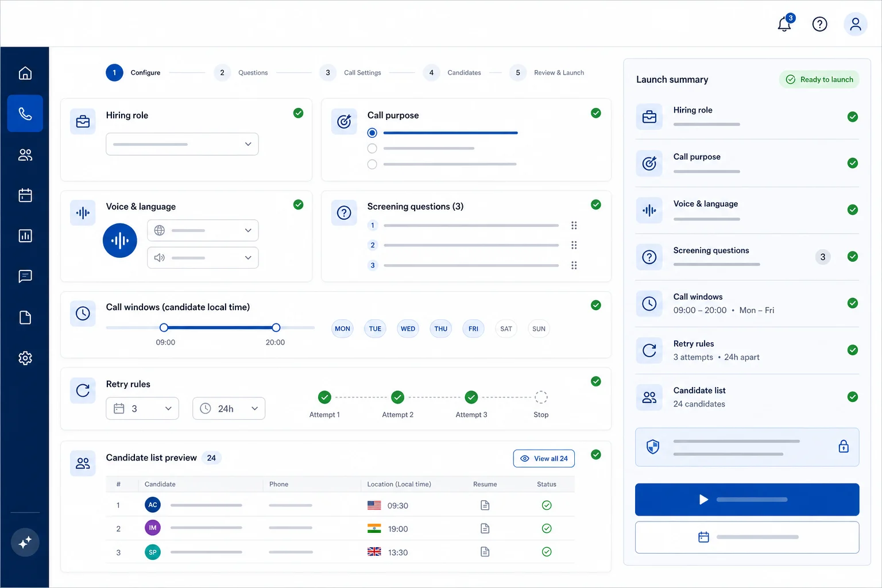
Task: Open the Analytics chart icon in the sidebar
Action: click(x=25, y=236)
